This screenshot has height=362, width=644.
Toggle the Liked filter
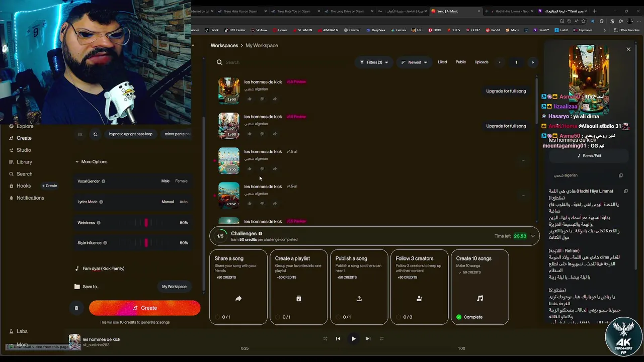(442, 62)
